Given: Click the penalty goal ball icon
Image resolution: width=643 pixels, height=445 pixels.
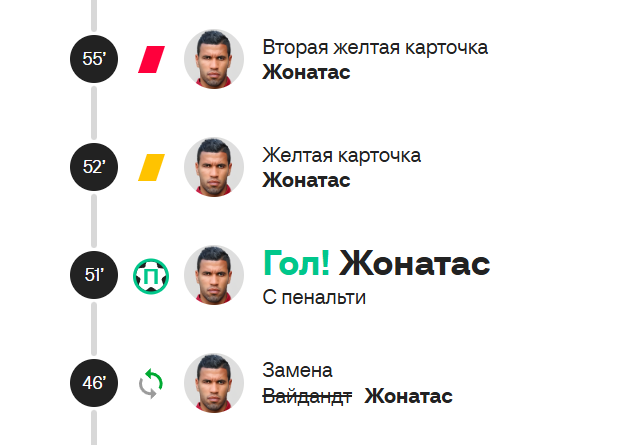Looking at the screenshot, I should click(x=151, y=276).
